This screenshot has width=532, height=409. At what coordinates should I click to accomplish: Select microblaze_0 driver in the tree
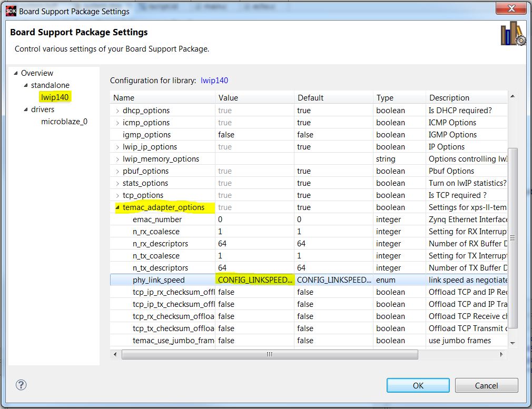click(x=64, y=122)
